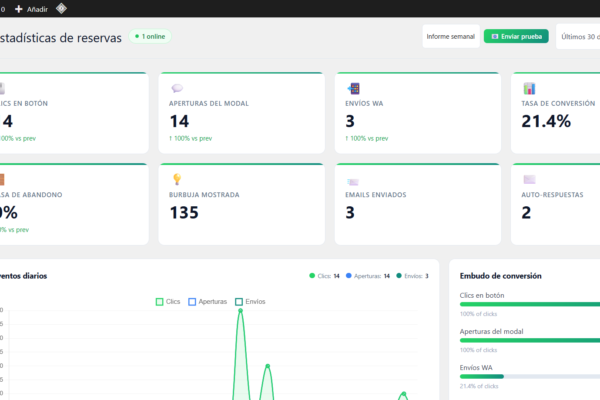The image size is (600, 400).
Task: Click the bar chart icon on Tasa de conversión
Action: click(529, 88)
